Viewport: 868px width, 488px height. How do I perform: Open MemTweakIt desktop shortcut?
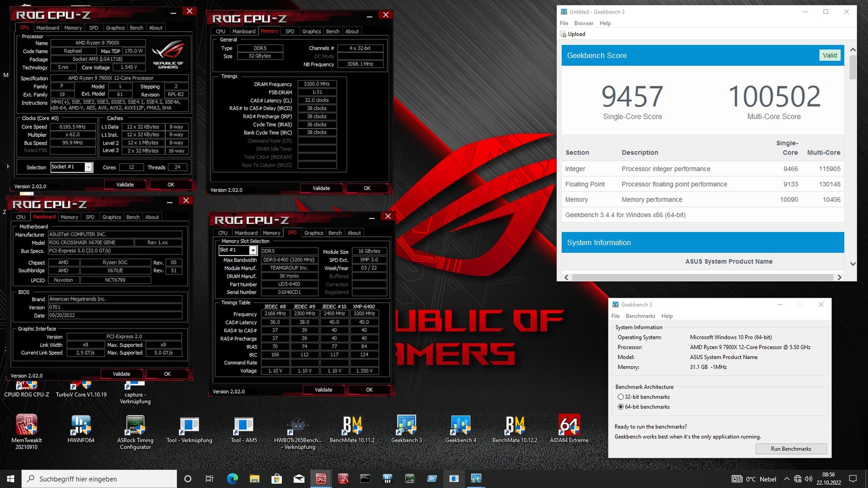[27, 432]
